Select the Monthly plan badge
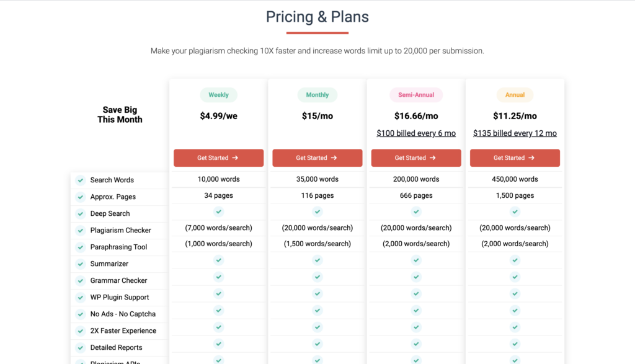The width and height of the screenshot is (635, 364). click(x=317, y=95)
